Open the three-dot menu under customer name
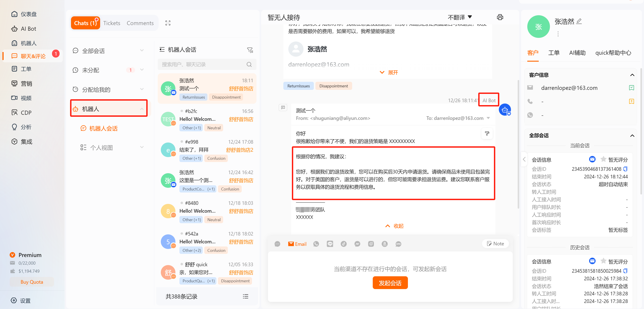 (558, 34)
